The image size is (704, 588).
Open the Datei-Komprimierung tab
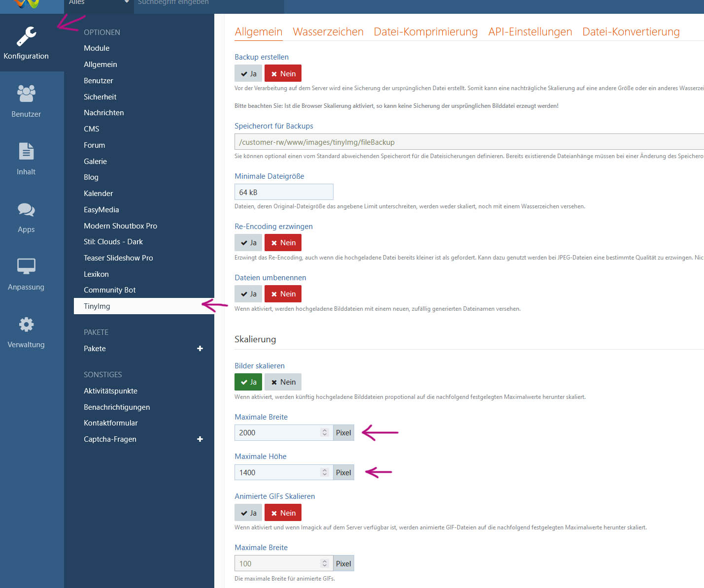point(426,32)
